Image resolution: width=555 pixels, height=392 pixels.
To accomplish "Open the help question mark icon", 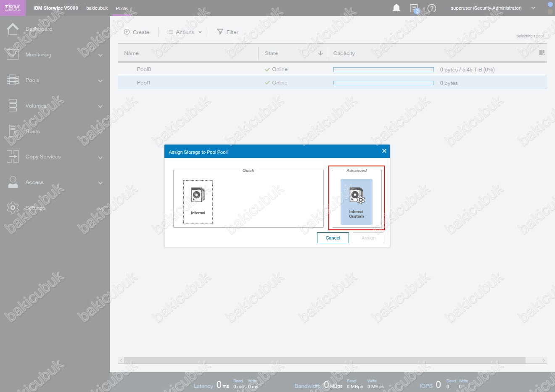I will click(432, 8).
